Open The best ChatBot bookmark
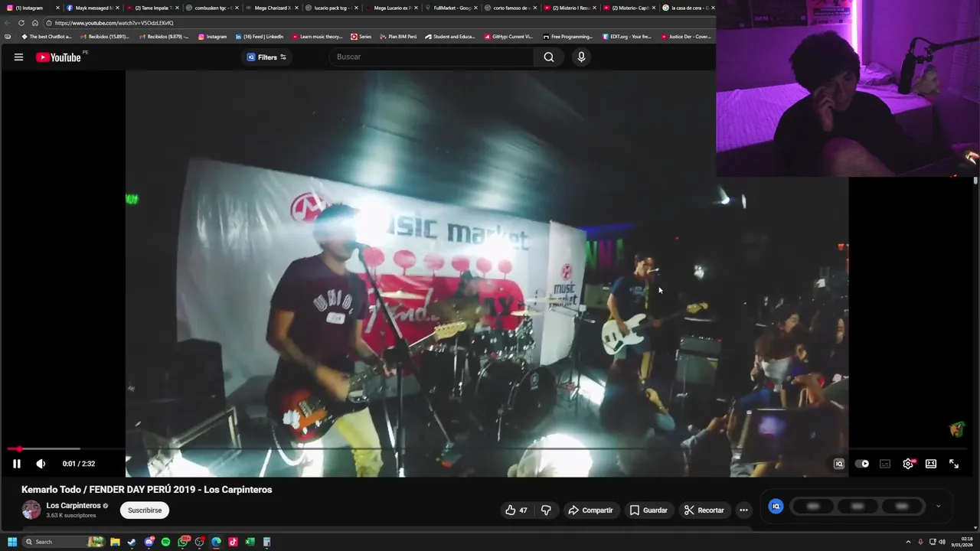The width and height of the screenshot is (980, 551). (x=46, y=37)
